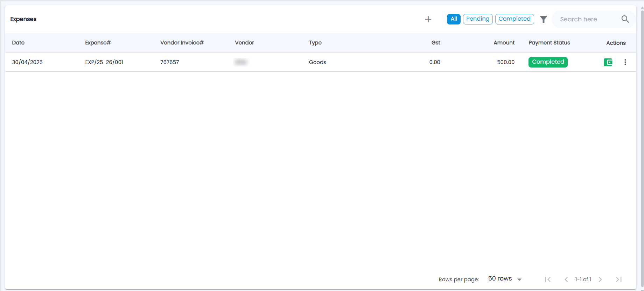Sort by Type column header
The height and width of the screenshot is (291, 644).
click(315, 43)
